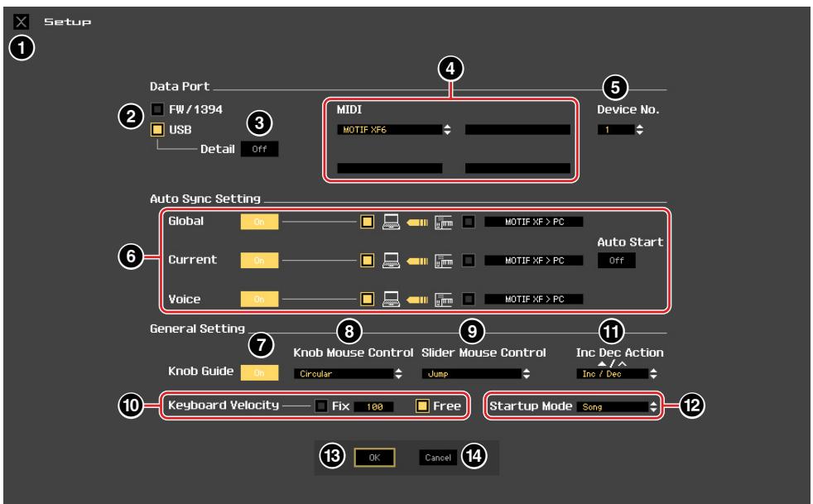Click the Knob Mouse Control up/down arrows
Viewport: 813px width, 504px height.
399,374
